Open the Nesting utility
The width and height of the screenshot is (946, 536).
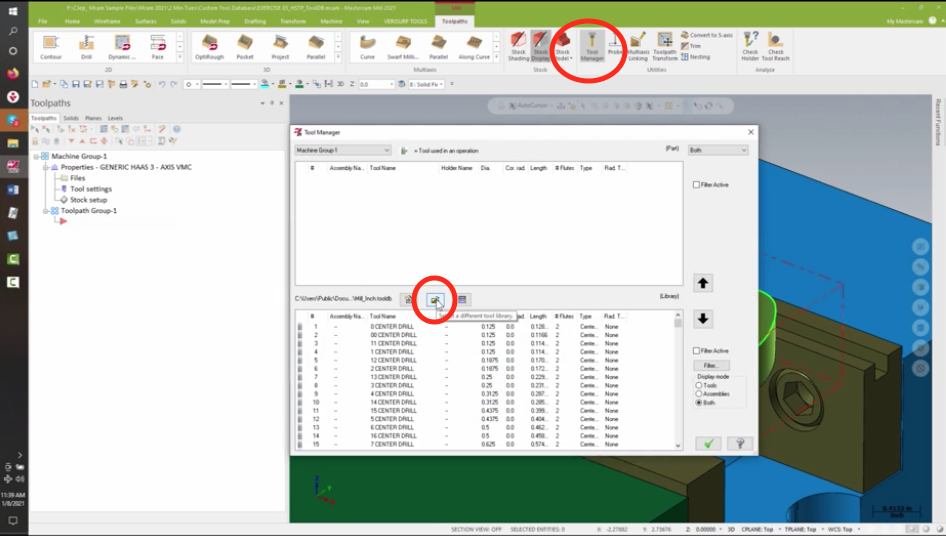point(696,57)
